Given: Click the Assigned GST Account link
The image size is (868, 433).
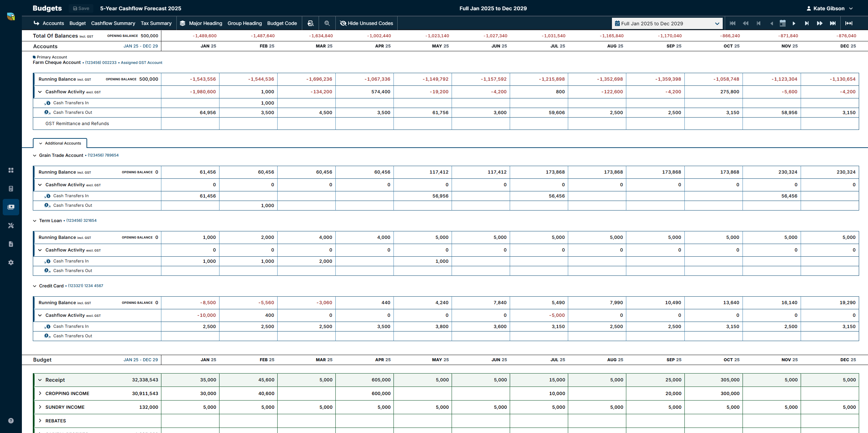Looking at the screenshot, I should (x=142, y=63).
